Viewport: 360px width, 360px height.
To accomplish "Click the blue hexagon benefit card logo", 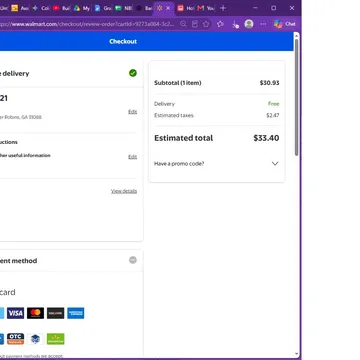I will (x=35, y=339).
